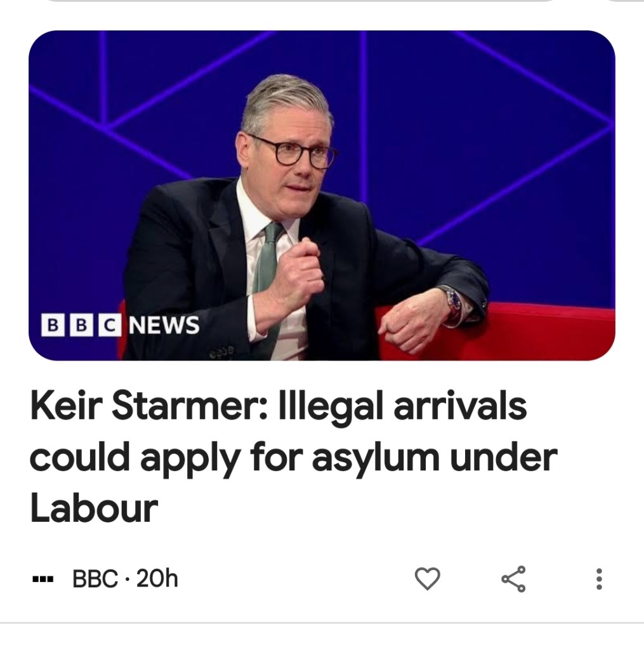Viewport: 644px width, 650px height.
Task: Tap the share icon for this story
Action: [513, 579]
